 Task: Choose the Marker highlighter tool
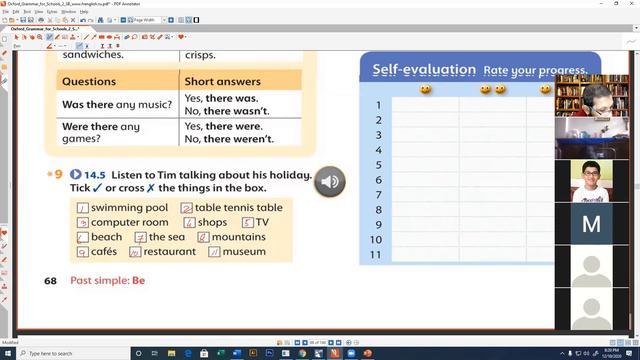(x=57, y=37)
